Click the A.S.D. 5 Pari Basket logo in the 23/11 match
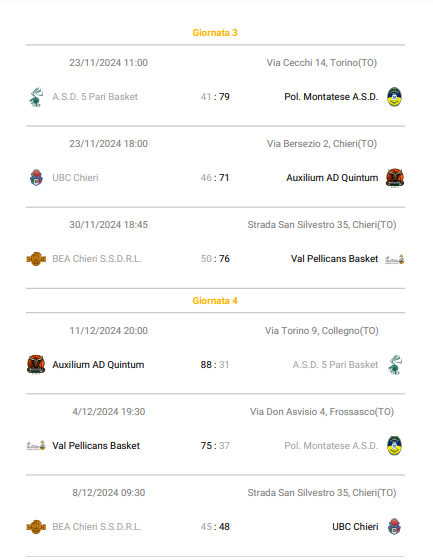Image resolution: width=433 pixels, height=560 pixels. pos(36,97)
